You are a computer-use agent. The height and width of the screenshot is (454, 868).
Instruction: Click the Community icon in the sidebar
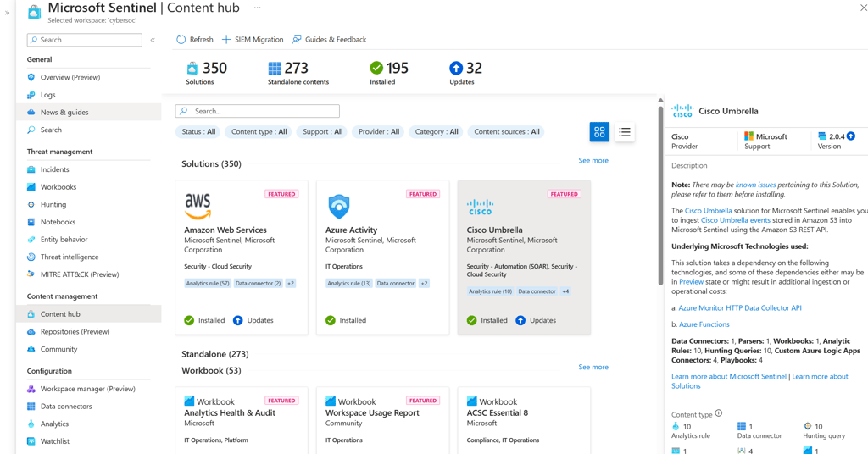31,349
